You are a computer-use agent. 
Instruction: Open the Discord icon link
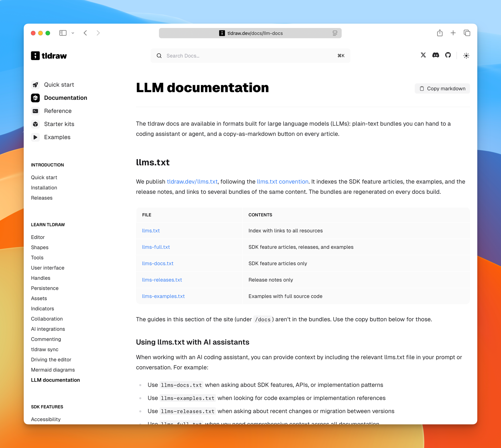[436, 55]
